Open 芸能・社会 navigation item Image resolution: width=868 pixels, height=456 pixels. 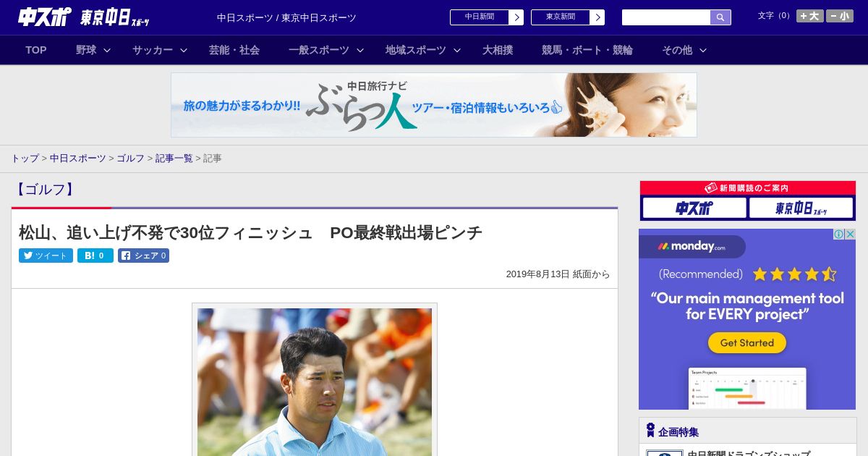pos(234,50)
